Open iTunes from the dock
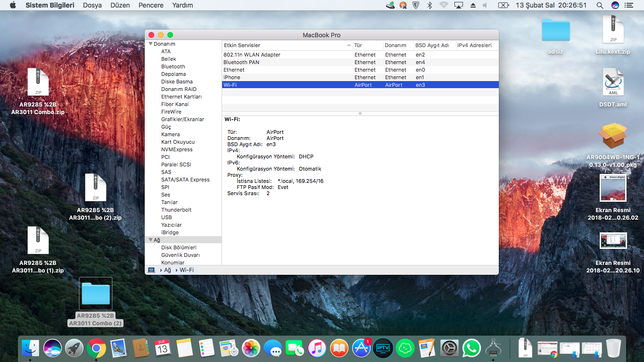 pyautogui.click(x=317, y=348)
